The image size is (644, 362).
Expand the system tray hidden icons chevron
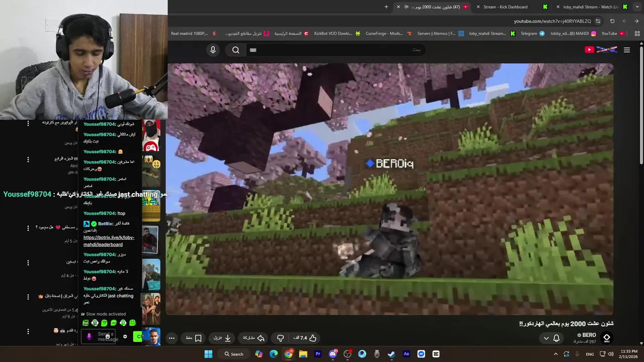pyautogui.click(x=556, y=354)
